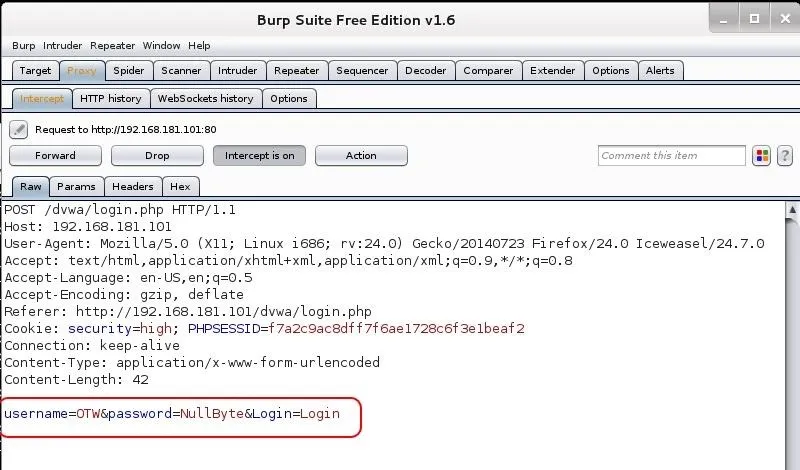
Task: Click the username=OTW parameter
Action: (52, 414)
